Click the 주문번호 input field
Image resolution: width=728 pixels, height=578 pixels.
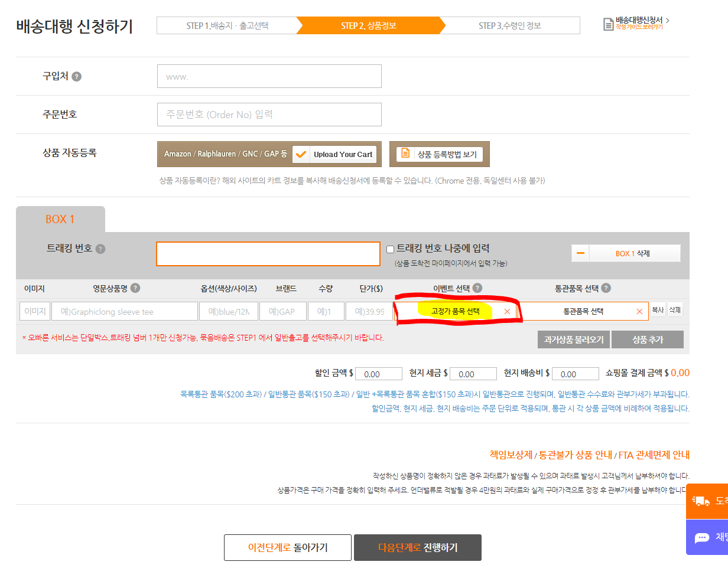point(269,114)
